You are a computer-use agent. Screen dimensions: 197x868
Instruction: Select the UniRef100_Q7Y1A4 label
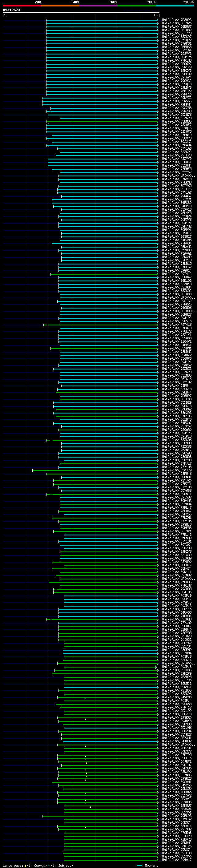(176, 50)
